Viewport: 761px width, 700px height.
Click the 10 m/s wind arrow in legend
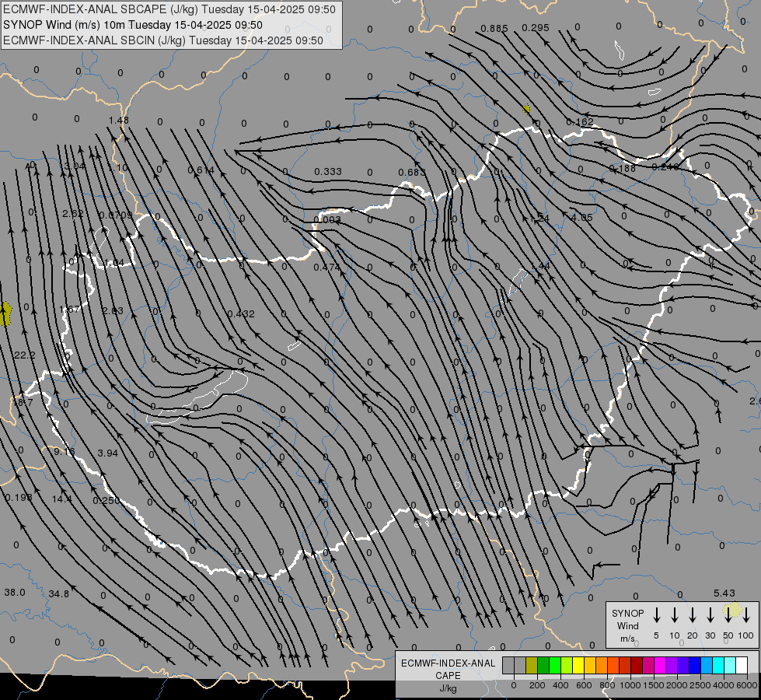pos(675,614)
